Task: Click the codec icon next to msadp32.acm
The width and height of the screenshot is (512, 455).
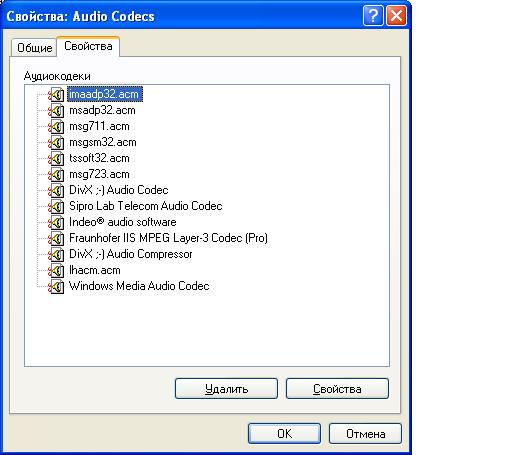Action: (x=56, y=111)
